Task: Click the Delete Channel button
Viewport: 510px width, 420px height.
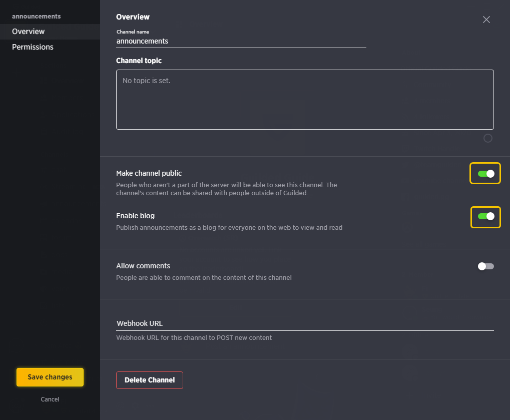Action: (x=150, y=380)
